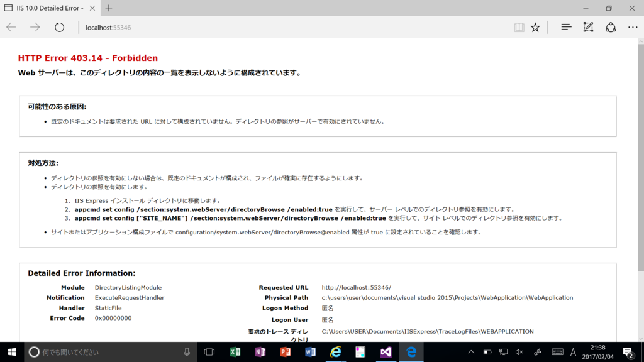Image resolution: width=644 pixels, height=362 pixels.
Task: Open a new tab
Action: pyautogui.click(x=108, y=8)
